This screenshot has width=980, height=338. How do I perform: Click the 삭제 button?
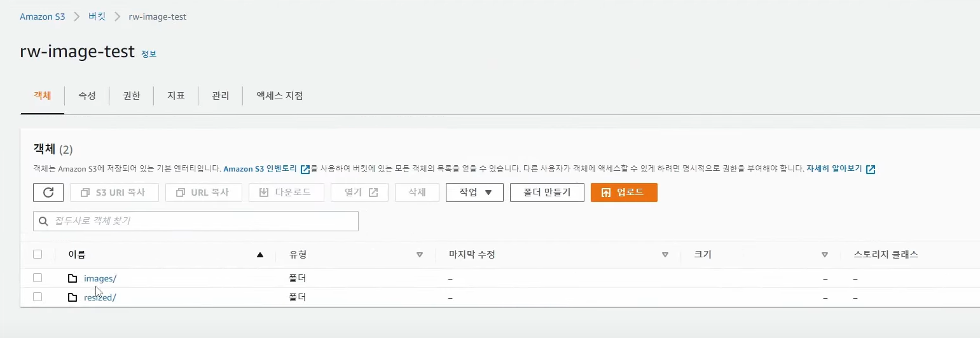[x=417, y=193]
